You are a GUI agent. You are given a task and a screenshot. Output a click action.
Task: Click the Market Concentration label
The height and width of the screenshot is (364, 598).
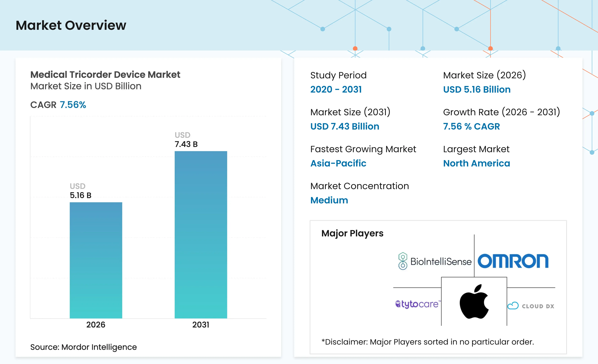coord(360,186)
